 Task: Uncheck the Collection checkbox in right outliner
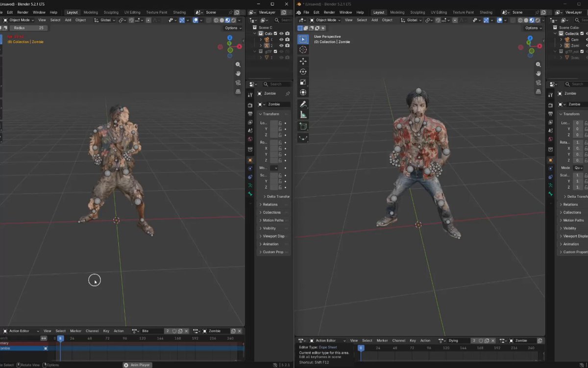tap(582, 33)
